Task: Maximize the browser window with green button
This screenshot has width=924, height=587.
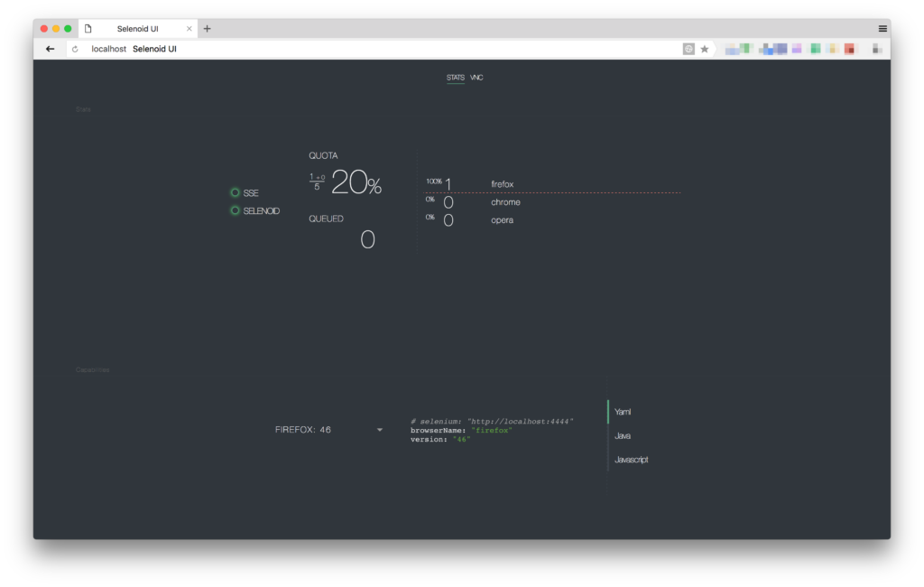Action: (x=68, y=28)
